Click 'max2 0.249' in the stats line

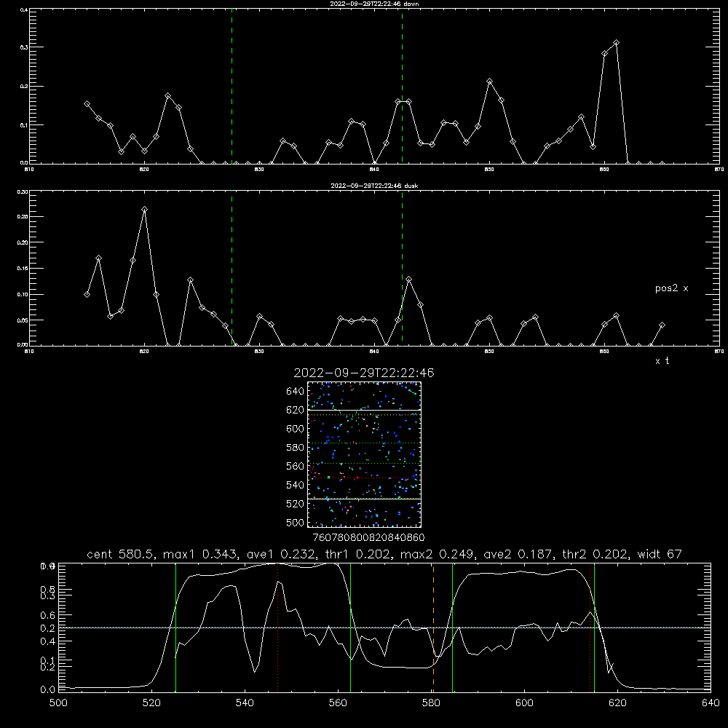(438, 554)
